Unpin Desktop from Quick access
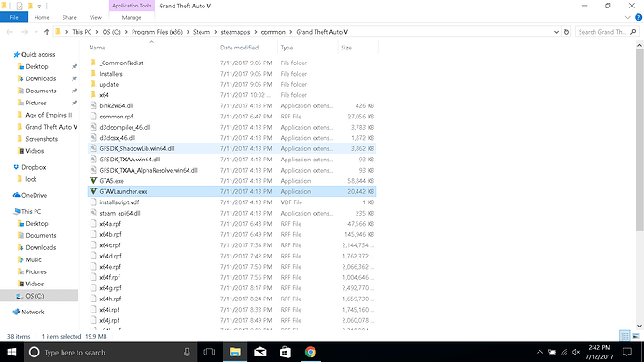 pos(75,66)
